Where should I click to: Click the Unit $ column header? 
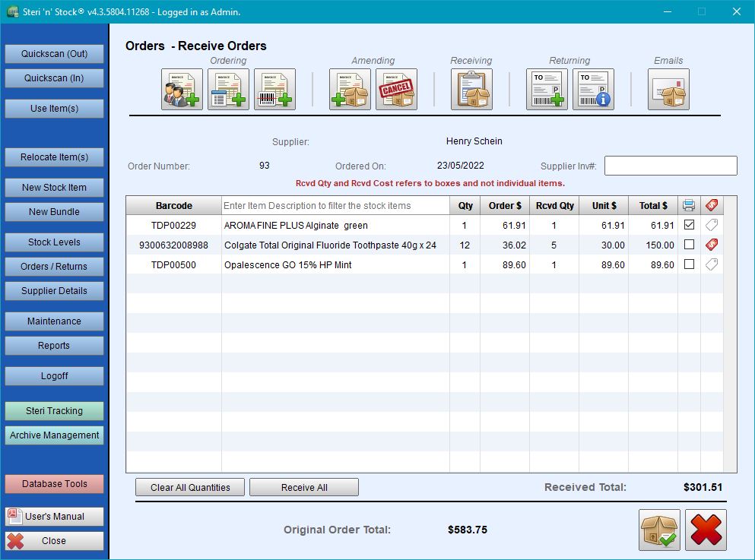tap(604, 205)
